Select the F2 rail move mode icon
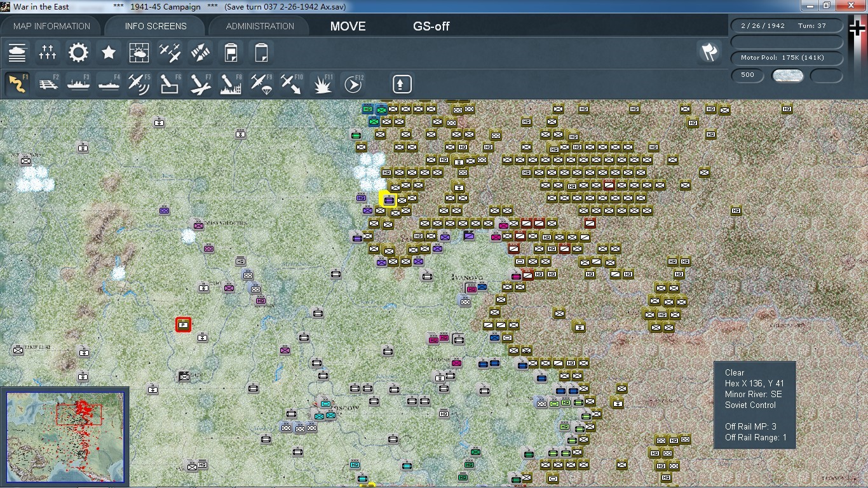The image size is (868, 488). click(48, 84)
